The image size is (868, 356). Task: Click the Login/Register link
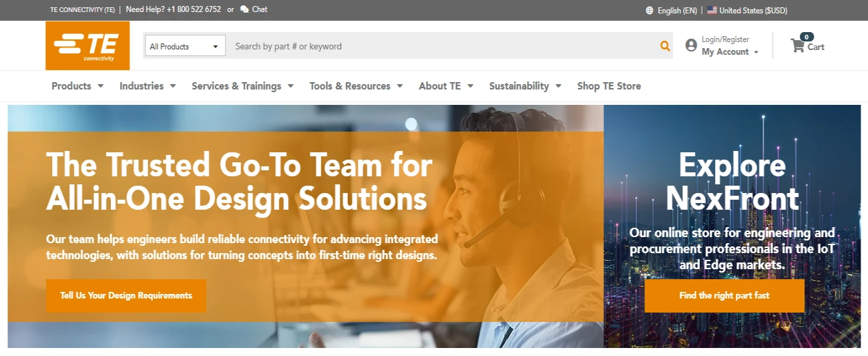725,39
